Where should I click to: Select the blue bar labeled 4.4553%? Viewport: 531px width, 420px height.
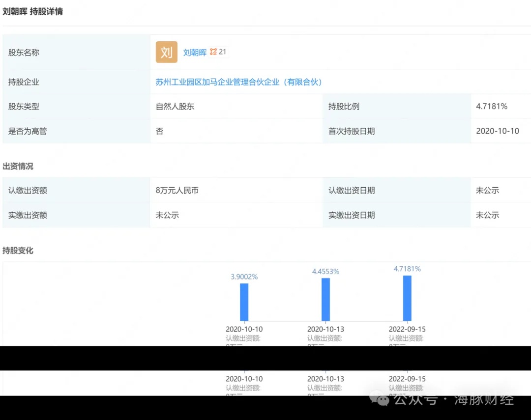325,299
